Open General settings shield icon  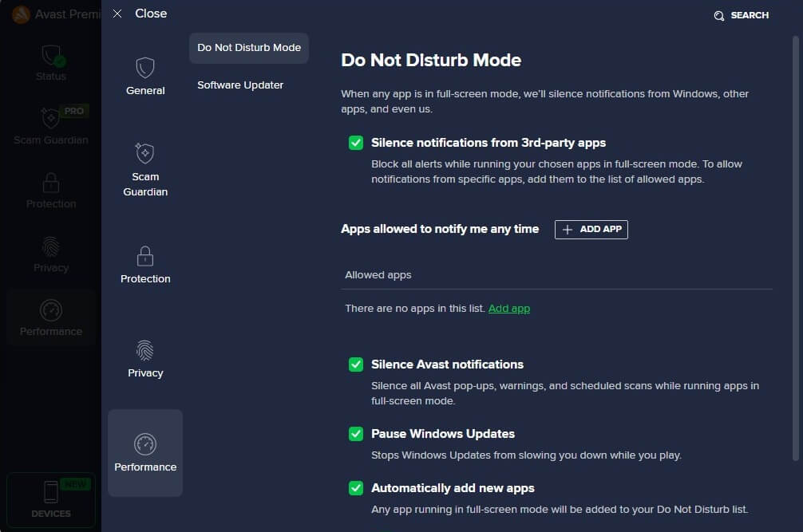click(145, 68)
